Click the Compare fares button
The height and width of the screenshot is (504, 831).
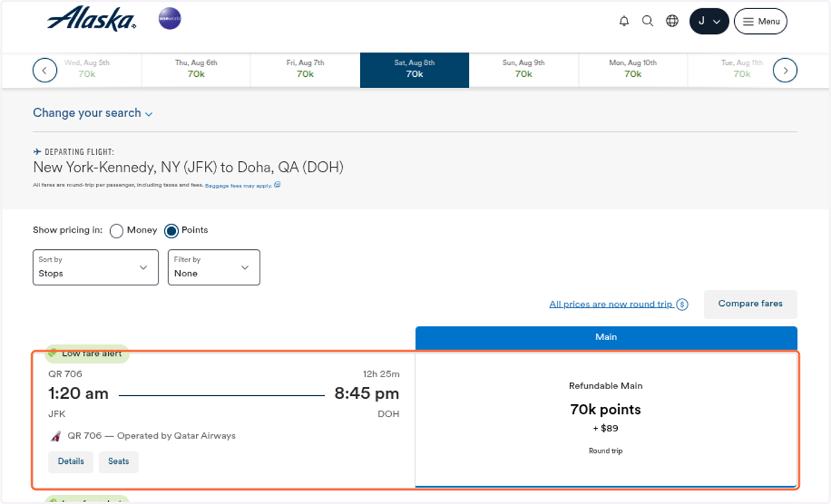750,304
